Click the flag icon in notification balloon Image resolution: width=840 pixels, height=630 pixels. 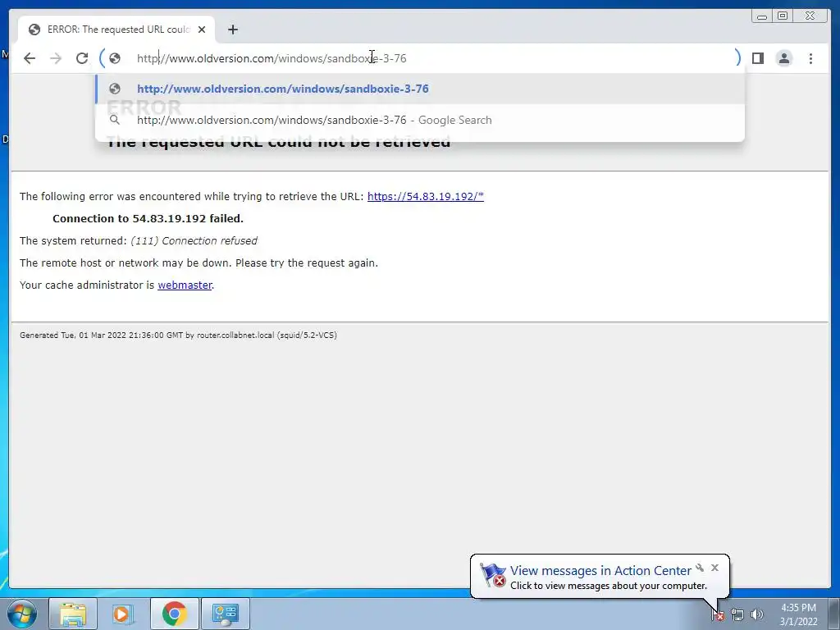coord(493,575)
